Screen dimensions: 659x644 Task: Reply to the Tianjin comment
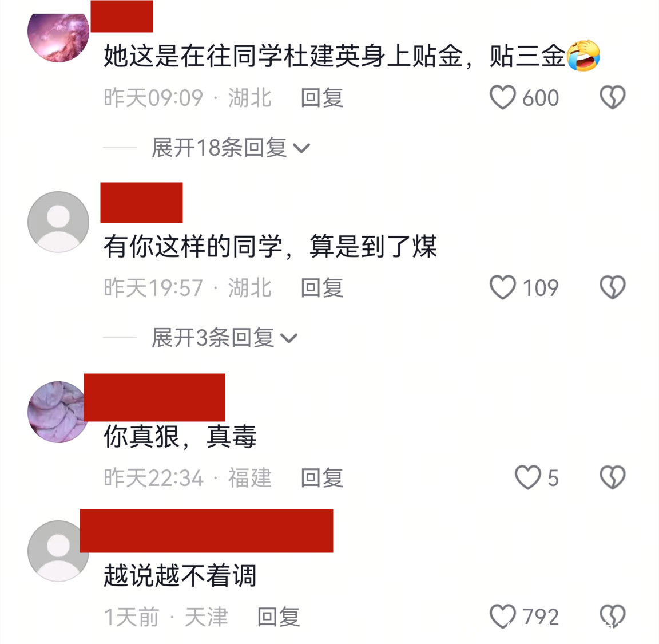coord(279,617)
